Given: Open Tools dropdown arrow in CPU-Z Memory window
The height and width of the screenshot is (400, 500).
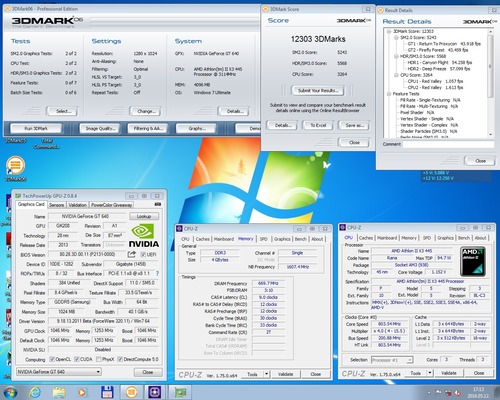Looking at the screenshot, I should click(x=266, y=374).
